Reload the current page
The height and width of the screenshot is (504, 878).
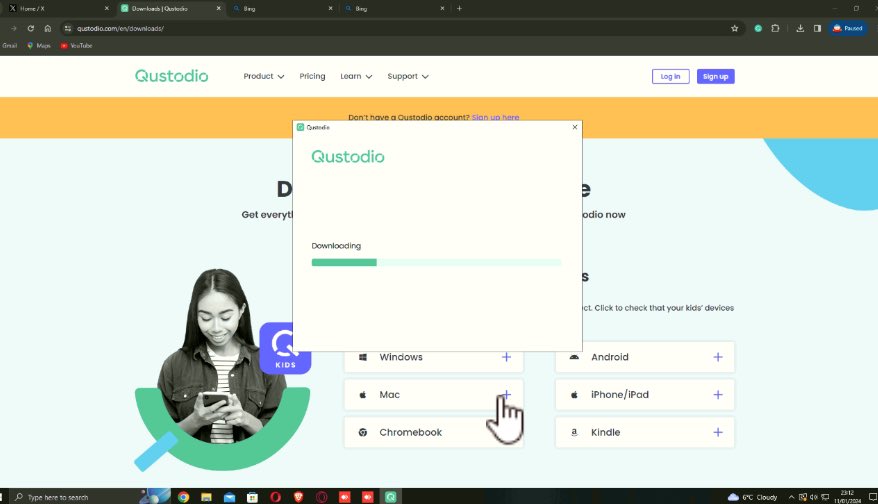[31, 28]
